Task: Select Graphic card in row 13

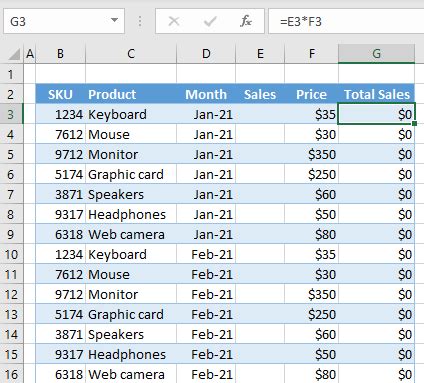Action: coord(131,314)
